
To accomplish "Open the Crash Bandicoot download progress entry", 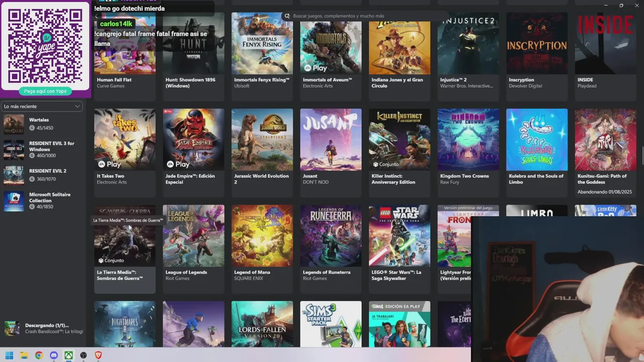I will point(43,328).
